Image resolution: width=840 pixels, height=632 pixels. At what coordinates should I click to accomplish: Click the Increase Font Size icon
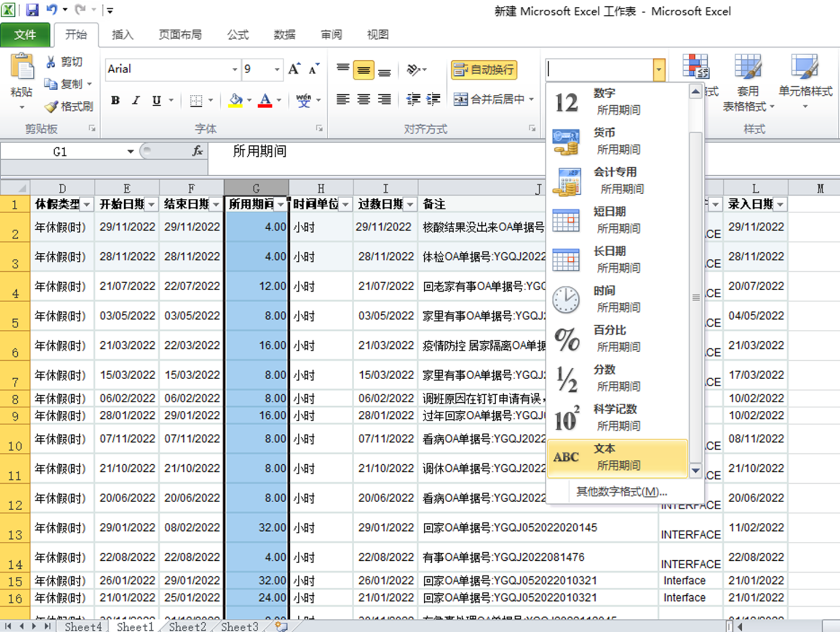[x=294, y=70]
